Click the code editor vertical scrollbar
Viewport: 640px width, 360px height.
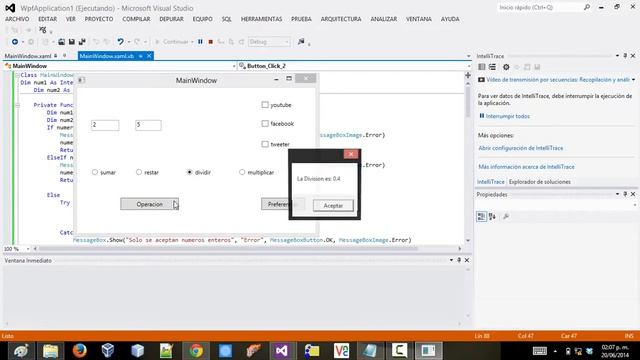click(x=468, y=102)
